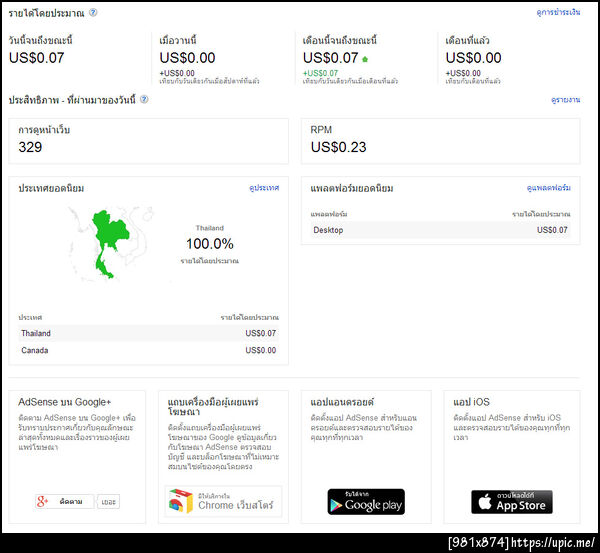Viewport: 600px width, 553px height.
Task: Click the small button right of follow
Action: point(108,502)
